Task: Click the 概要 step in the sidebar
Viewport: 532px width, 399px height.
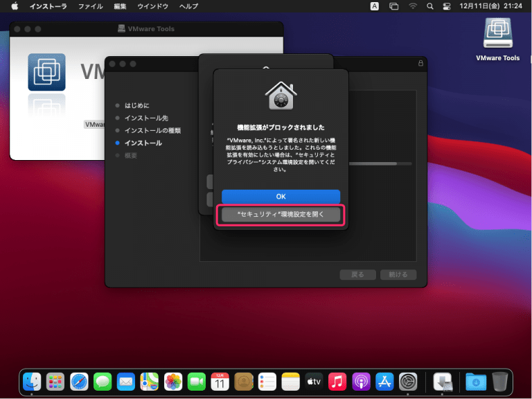Action: [130, 156]
